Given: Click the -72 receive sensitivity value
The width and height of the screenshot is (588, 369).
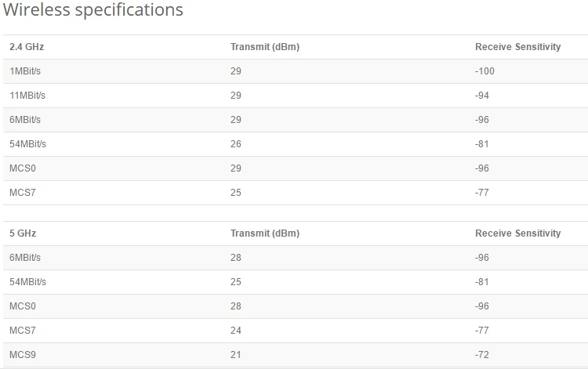Looking at the screenshot, I should coord(482,355).
